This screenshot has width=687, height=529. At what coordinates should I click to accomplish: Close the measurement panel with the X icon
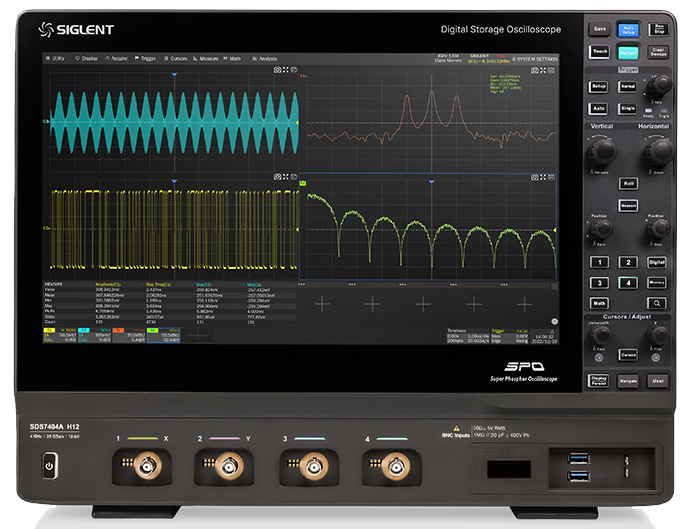554,286
